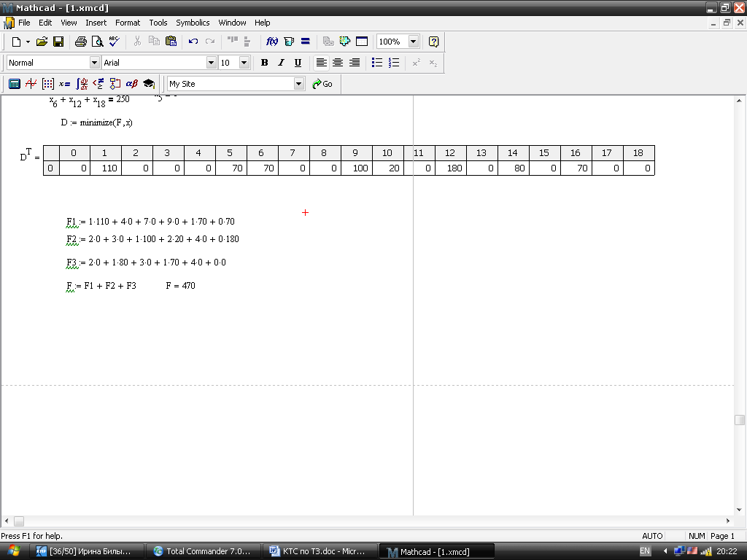Click the vertical scrollbar thumb
This screenshot has height=560, width=747.
coord(740,420)
